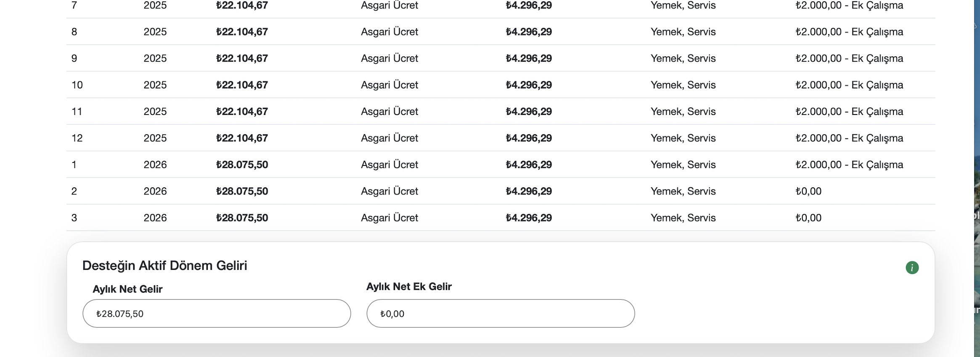Click the Yemek, Servis cell on row 9

point(683,58)
